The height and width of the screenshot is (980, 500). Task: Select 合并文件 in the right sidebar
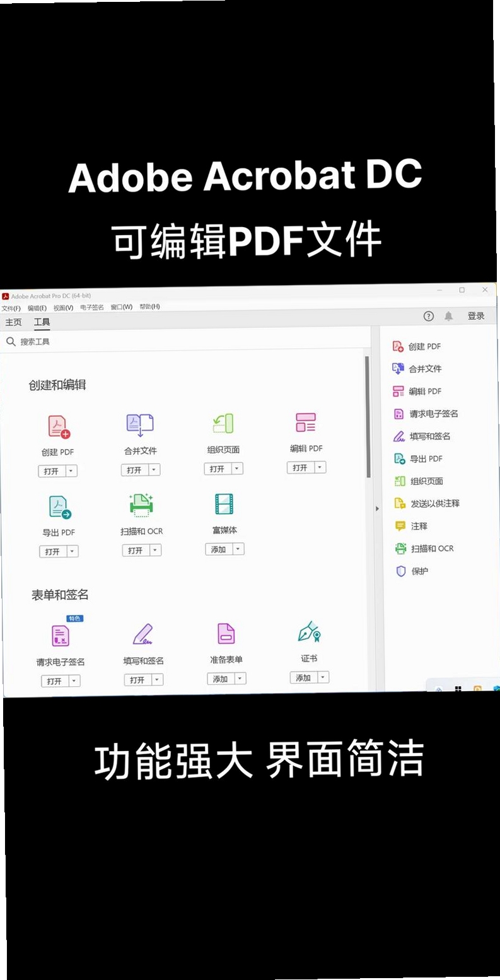(x=417, y=368)
